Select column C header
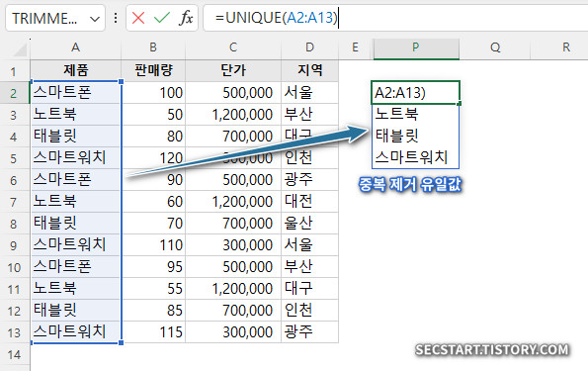588x371 pixels. [x=233, y=48]
